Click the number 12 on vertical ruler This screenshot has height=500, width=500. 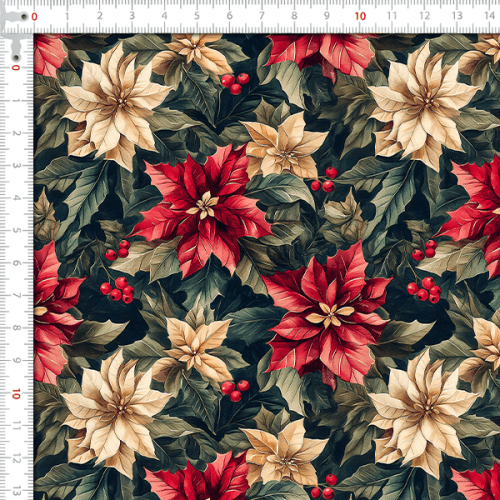point(16,459)
